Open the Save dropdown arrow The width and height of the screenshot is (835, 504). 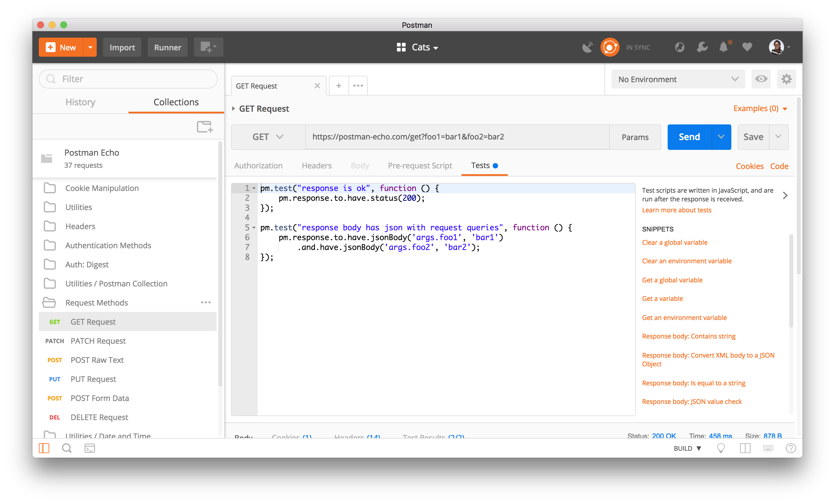click(x=779, y=137)
